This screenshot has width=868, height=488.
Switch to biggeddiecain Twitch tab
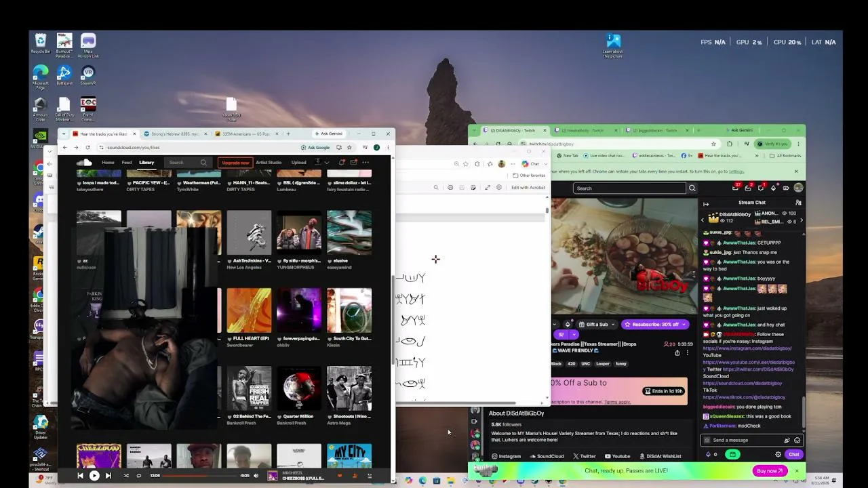(x=658, y=130)
